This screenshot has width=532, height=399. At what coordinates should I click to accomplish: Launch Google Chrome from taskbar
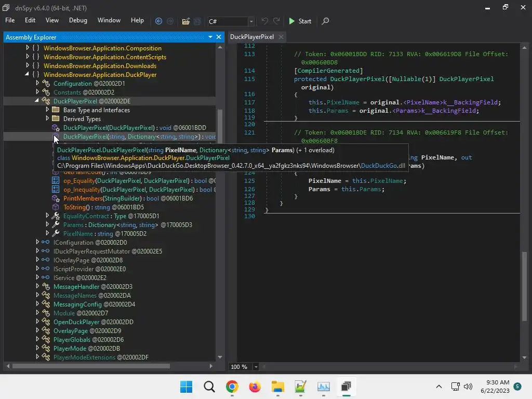tap(232, 387)
